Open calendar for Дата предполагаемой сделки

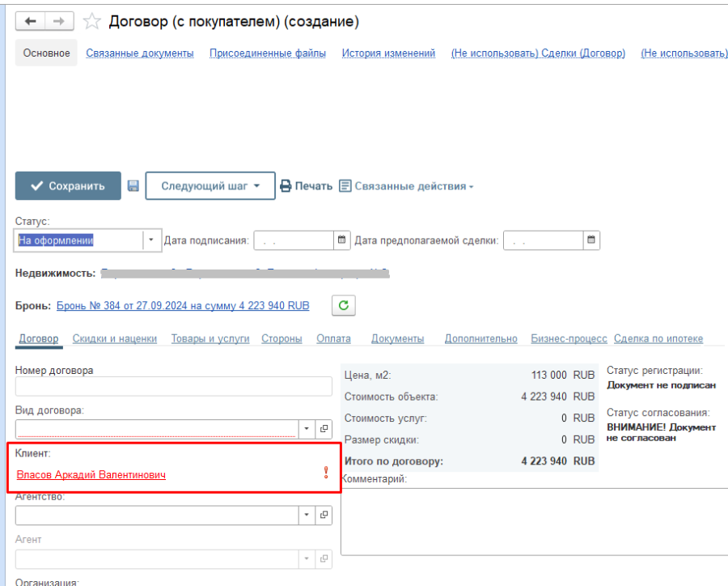(x=591, y=240)
